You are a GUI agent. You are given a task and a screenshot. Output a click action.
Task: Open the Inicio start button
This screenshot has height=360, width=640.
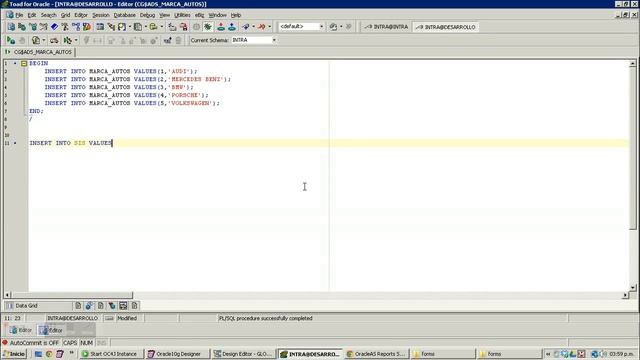pos(14,354)
